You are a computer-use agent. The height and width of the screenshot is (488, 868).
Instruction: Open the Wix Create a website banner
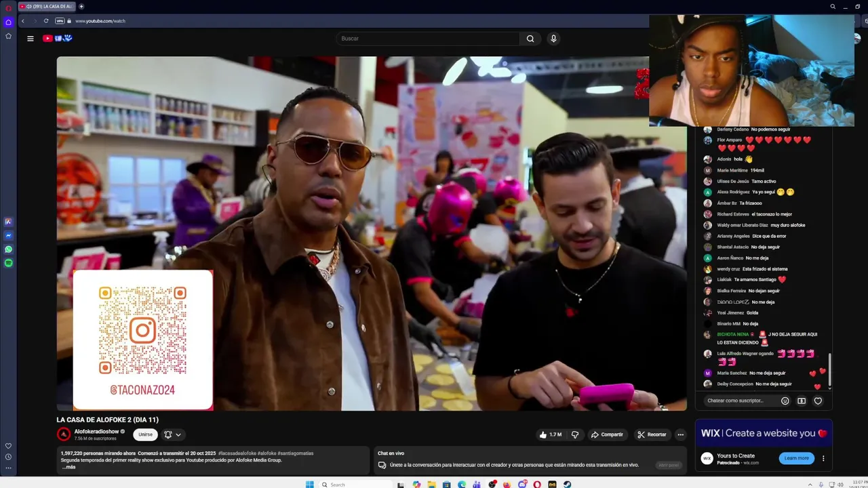[764, 433]
